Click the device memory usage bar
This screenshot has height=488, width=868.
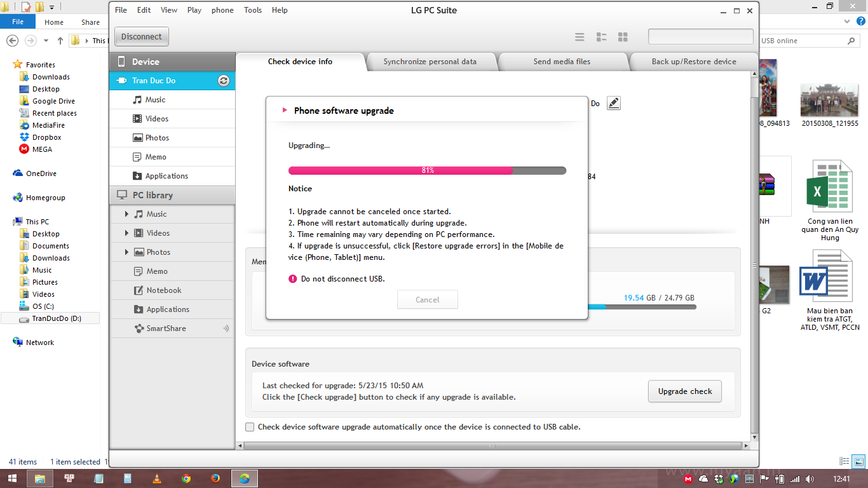tap(641, 307)
